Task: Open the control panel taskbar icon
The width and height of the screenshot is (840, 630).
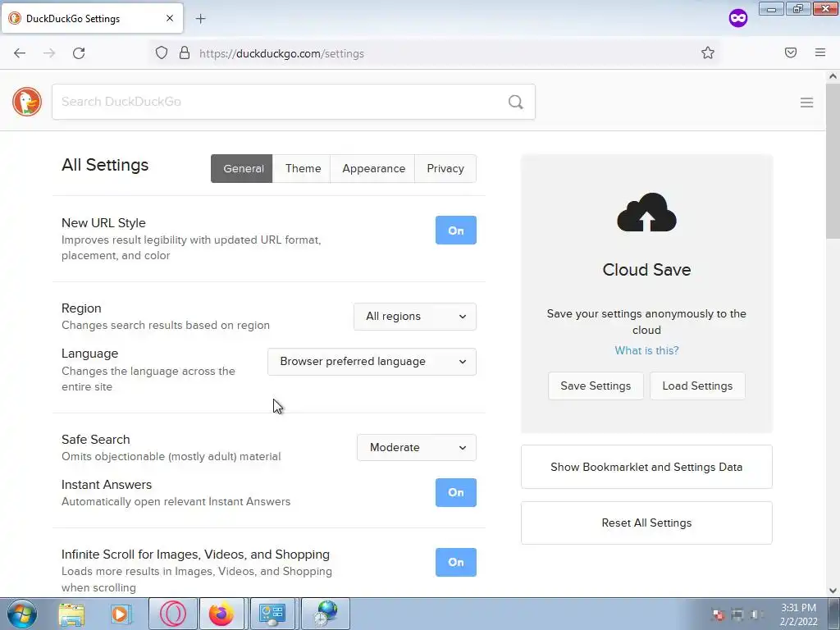Action: tap(272, 614)
